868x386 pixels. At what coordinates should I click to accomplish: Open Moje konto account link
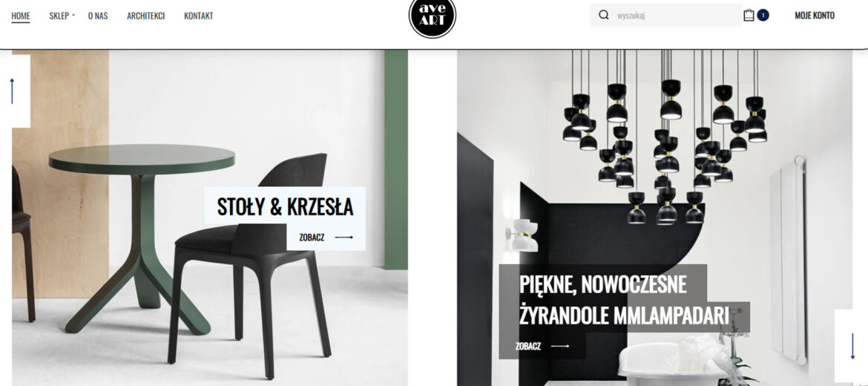pos(815,16)
